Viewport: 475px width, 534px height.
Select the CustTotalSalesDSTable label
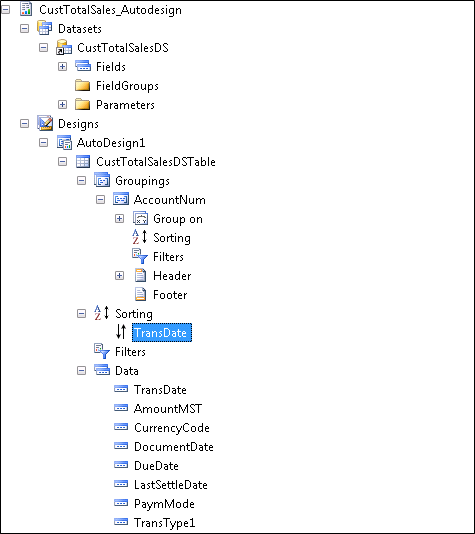point(156,161)
